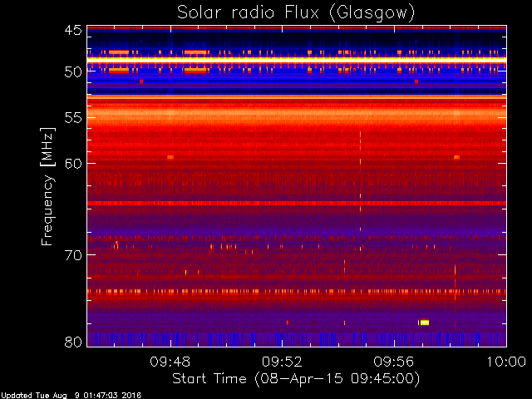Image resolution: width=532 pixels, height=399 pixels.
Task: Click the 60 frequency axis label
Action: point(73,164)
